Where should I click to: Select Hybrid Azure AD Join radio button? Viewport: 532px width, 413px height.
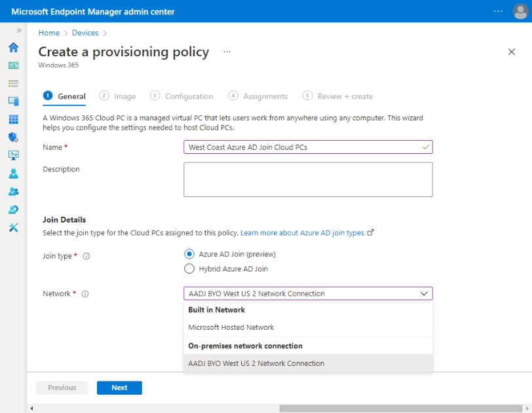(189, 268)
